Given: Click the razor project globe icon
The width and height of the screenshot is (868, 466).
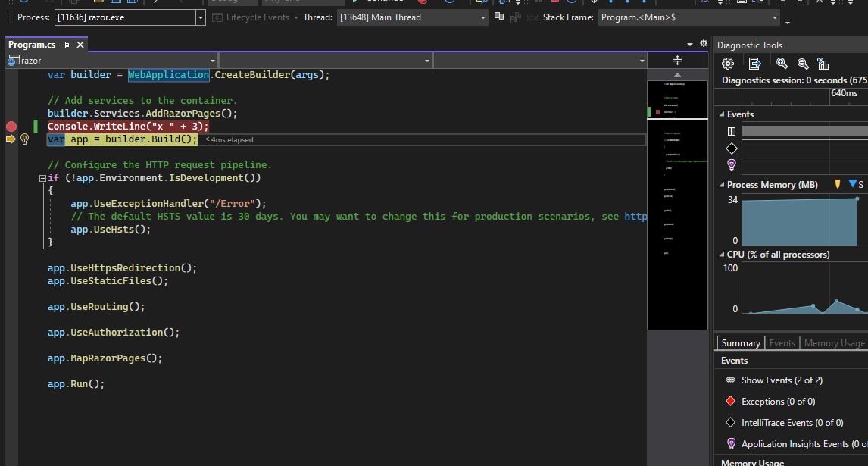Looking at the screenshot, I should [x=12, y=61].
